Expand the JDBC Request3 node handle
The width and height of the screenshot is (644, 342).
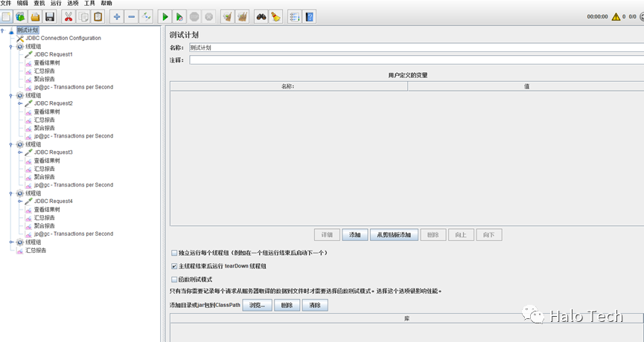(19, 152)
